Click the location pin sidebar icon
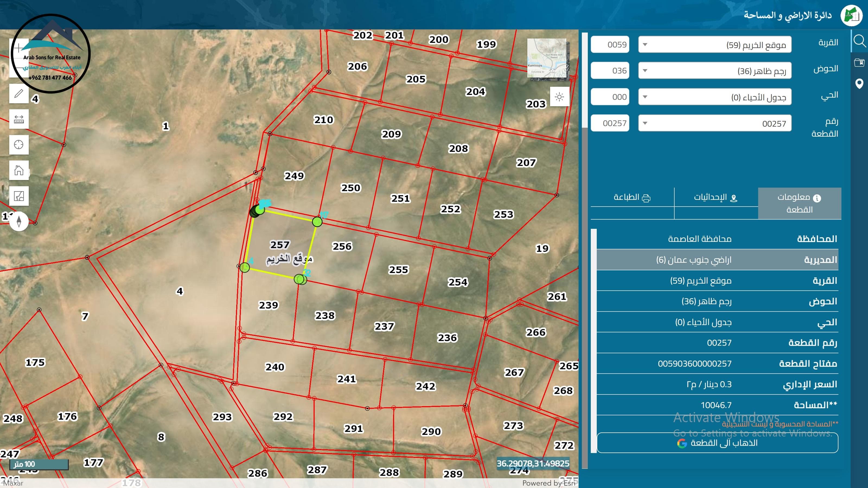The image size is (868, 488). [859, 83]
